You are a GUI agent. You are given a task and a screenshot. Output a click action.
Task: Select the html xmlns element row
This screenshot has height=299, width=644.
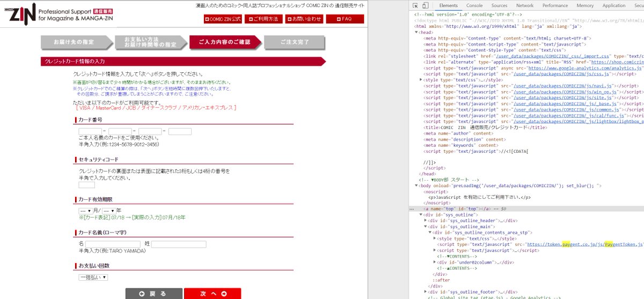click(x=499, y=26)
